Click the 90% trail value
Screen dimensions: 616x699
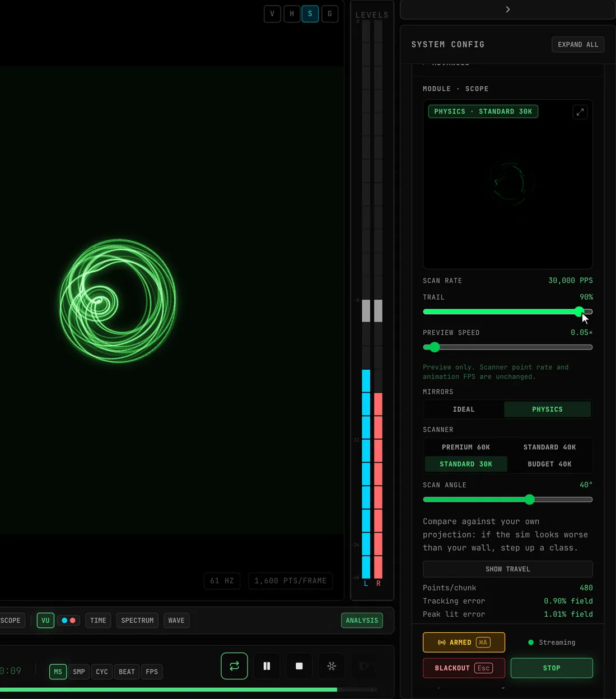coord(586,297)
